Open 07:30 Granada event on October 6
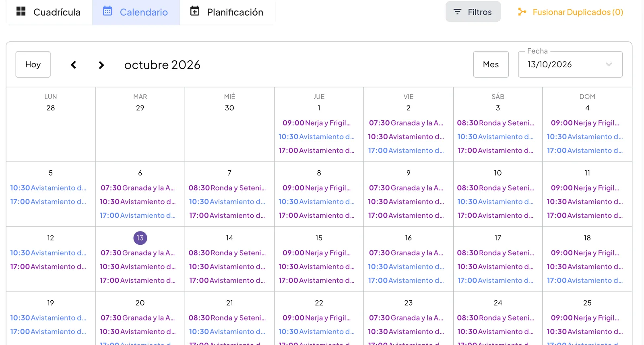The width and height of the screenshot is (644, 345). coord(138,188)
